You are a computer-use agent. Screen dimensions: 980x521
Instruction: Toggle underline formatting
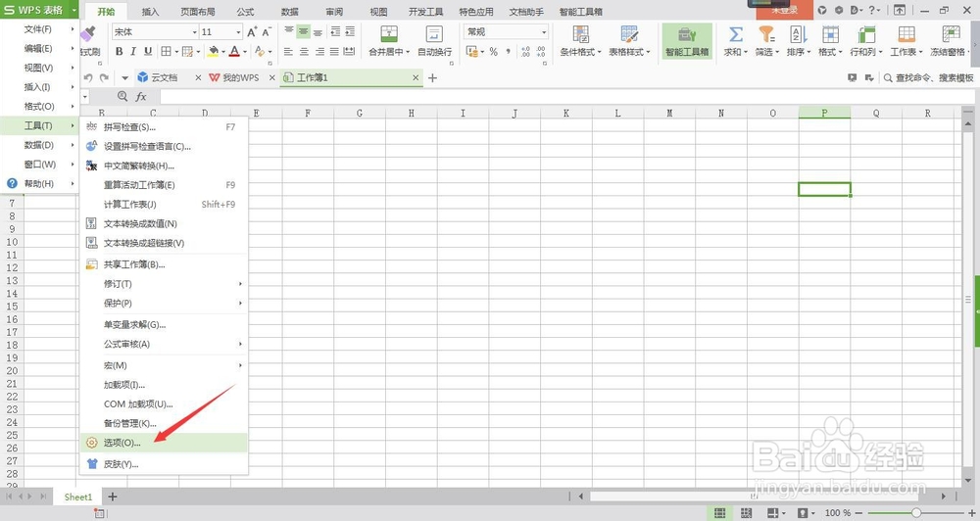click(148, 51)
